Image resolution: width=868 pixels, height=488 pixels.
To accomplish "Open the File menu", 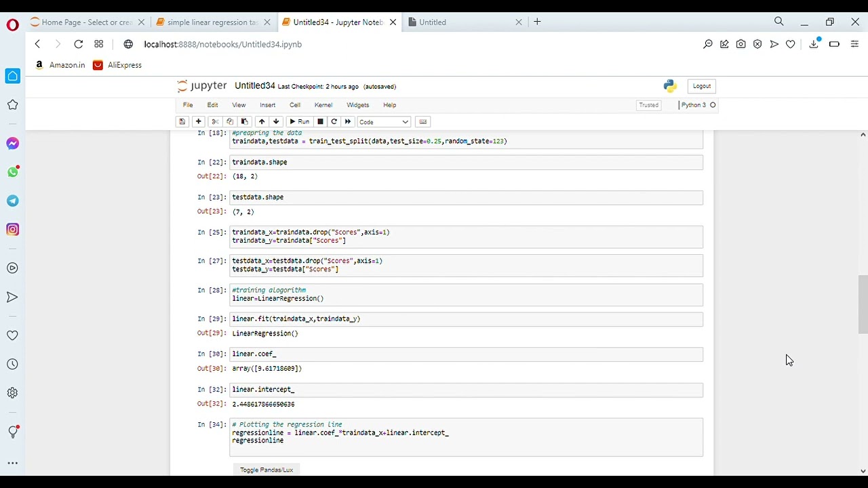I will [188, 105].
